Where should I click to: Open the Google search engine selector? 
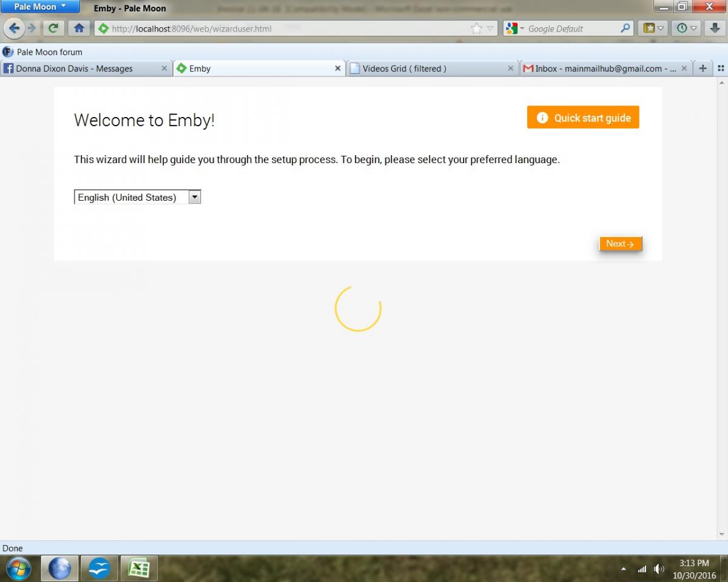(514, 28)
